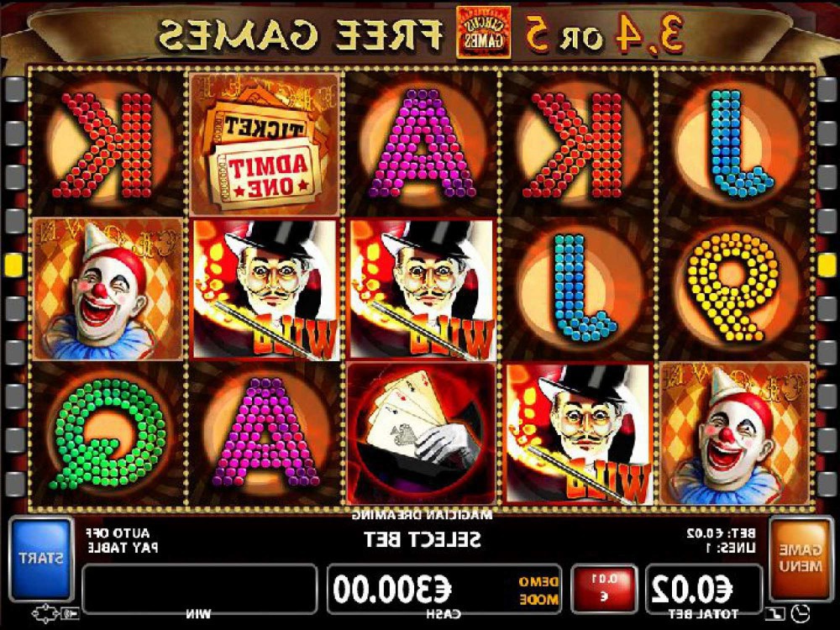840x630 pixels.
Task: Click the playing cards in hand symbol
Action: (421, 433)
